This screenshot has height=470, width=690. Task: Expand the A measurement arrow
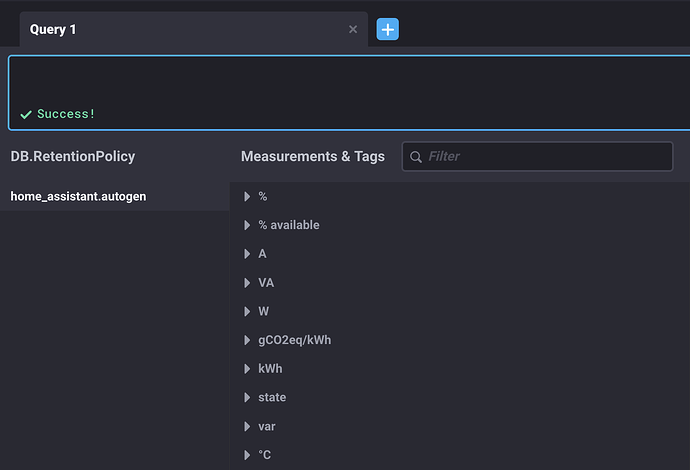pos(247,254)
